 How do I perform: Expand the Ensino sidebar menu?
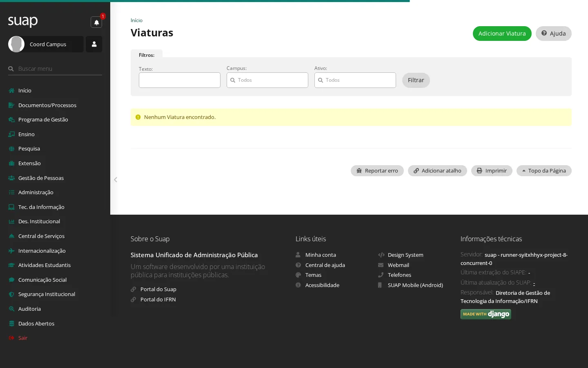tap(55, 134)
